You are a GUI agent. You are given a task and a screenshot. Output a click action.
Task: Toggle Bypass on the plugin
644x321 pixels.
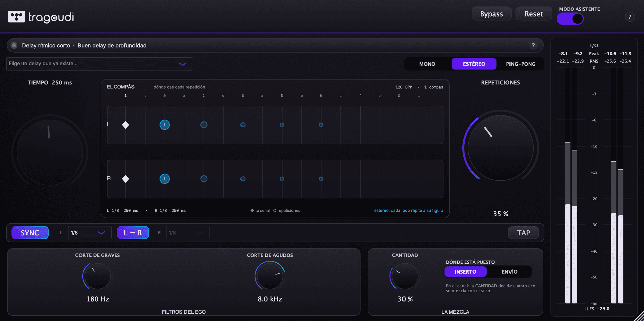point(491,14)
